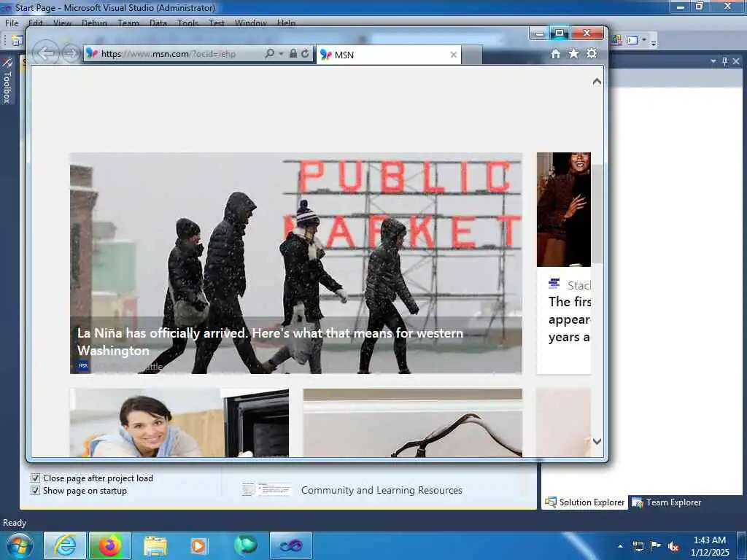747x560 pixels.
Task: Open the Visual Studio Window menu
Action: point(251,23)
